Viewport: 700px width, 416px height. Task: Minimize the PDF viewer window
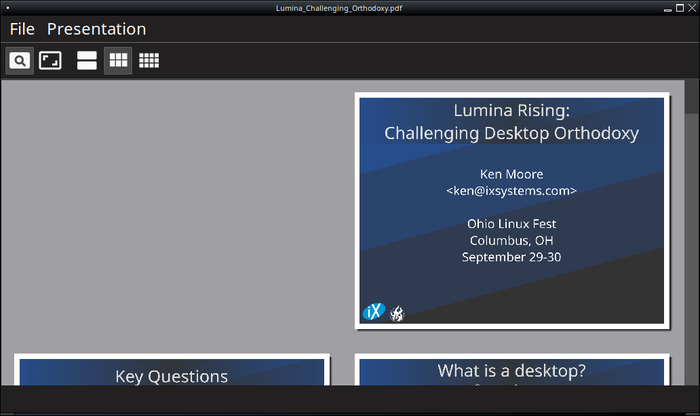tap(667, 8)
